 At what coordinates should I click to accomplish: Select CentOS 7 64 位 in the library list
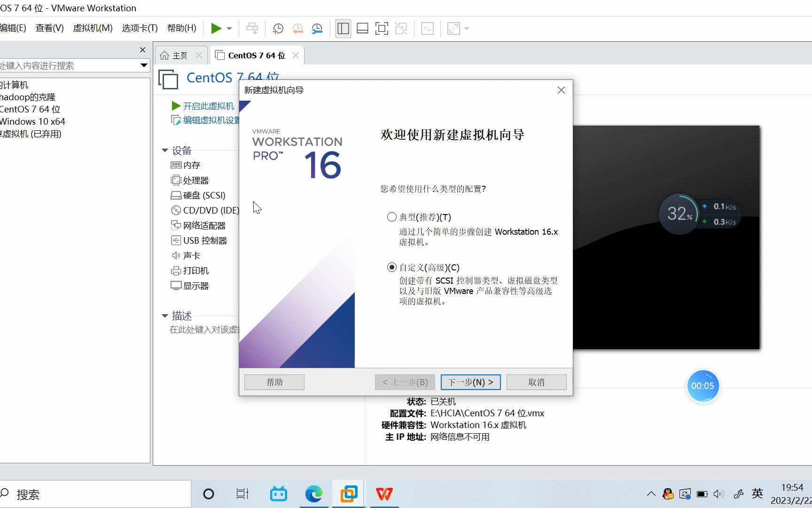(x=31, y=110)
